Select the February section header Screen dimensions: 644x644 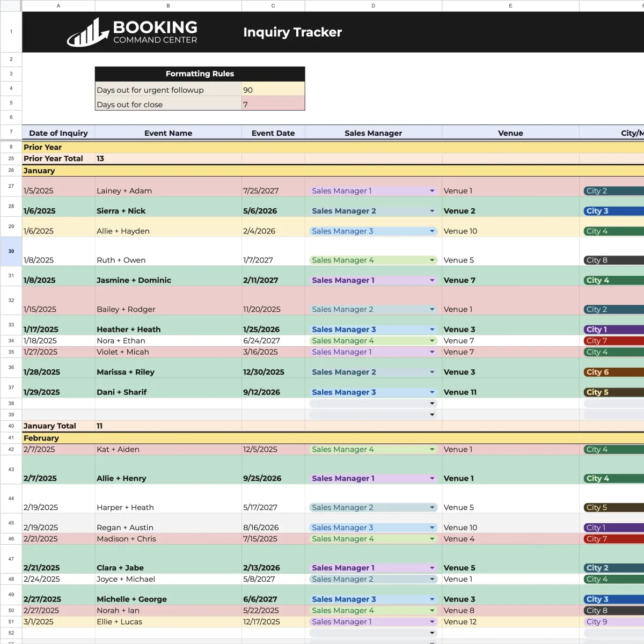41,438
